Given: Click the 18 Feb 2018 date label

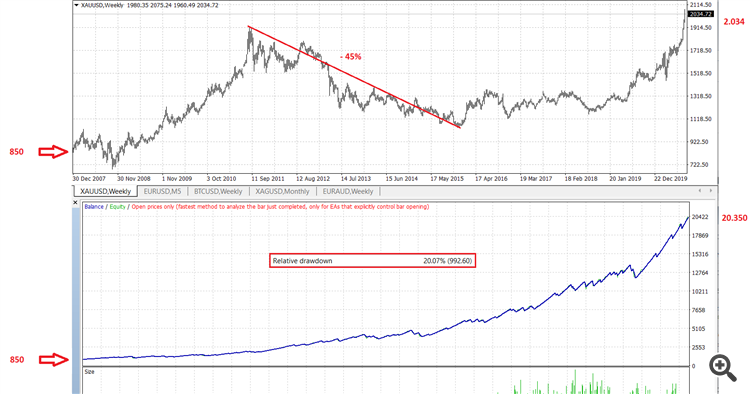Looking at the screenshot, I should point(581,179).
